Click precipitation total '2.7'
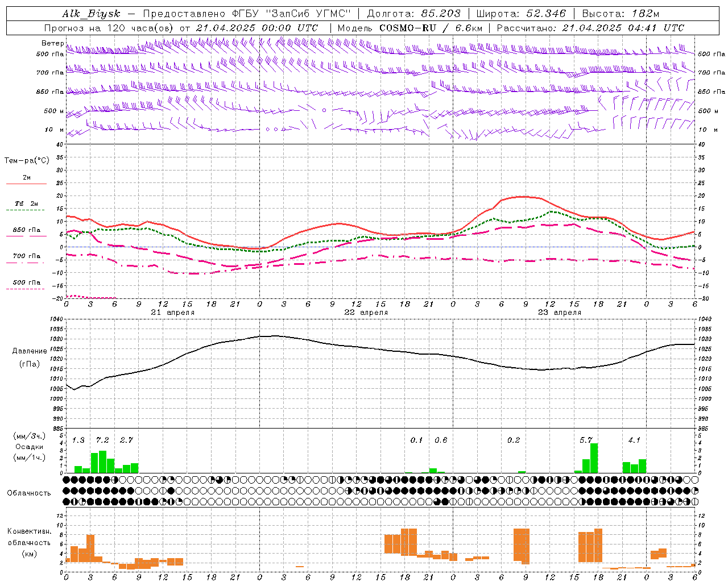Screen dimensions: 728x582 click(126, 440)
